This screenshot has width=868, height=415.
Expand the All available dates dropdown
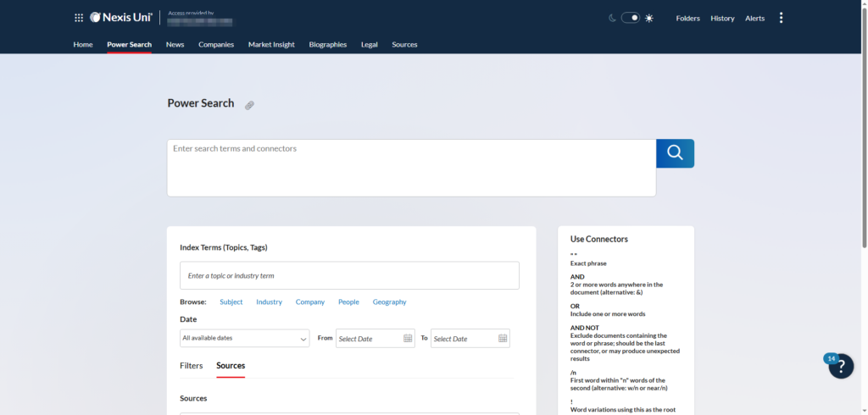tap(244, 339)
